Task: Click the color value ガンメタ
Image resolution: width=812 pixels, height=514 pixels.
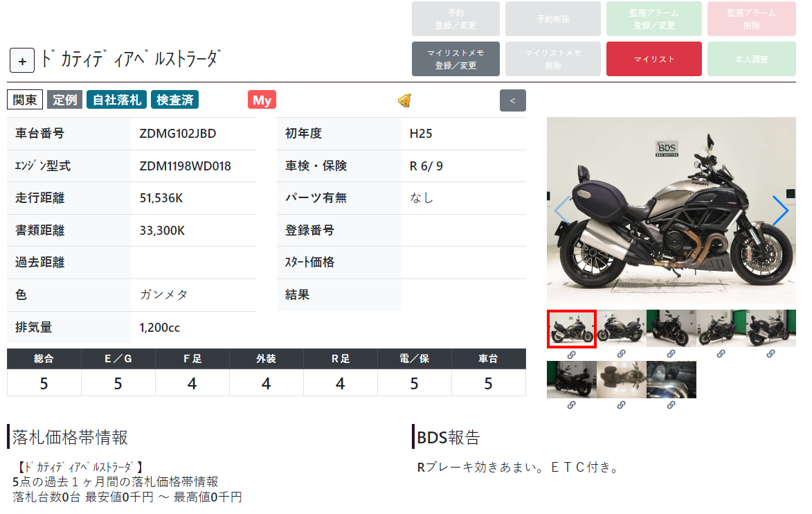Action: click(x=163, y=295)
